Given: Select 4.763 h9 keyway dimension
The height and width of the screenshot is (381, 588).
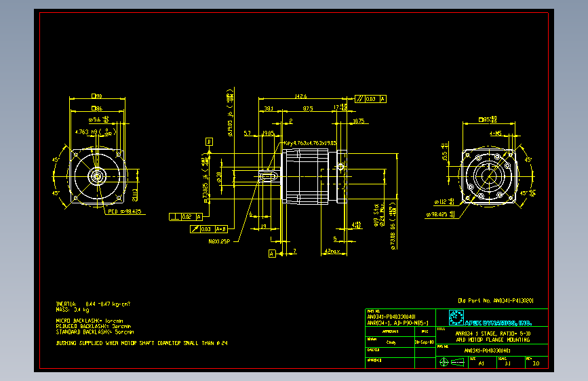Looking at the screenshot, I should point(96,132).
